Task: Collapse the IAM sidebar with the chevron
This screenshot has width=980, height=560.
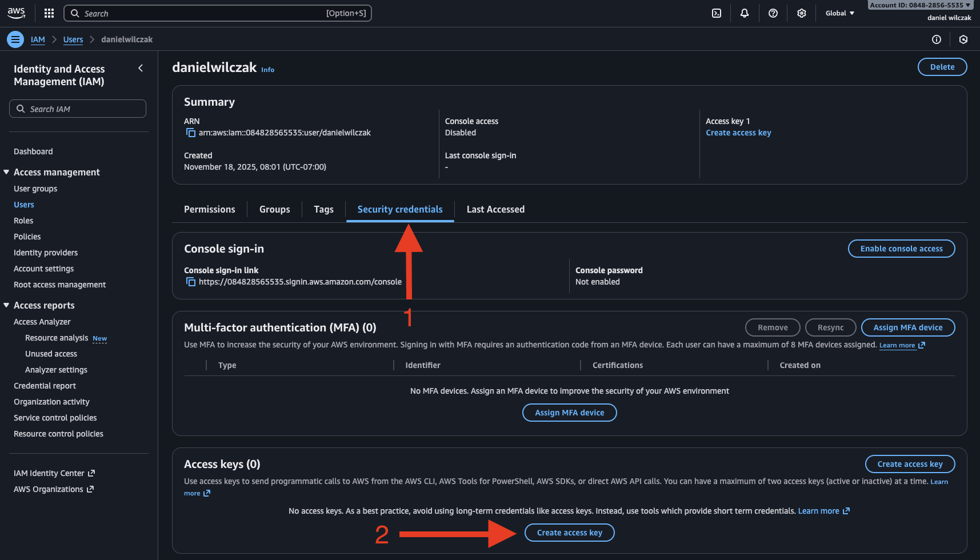Action: click(x=141, y=69)
